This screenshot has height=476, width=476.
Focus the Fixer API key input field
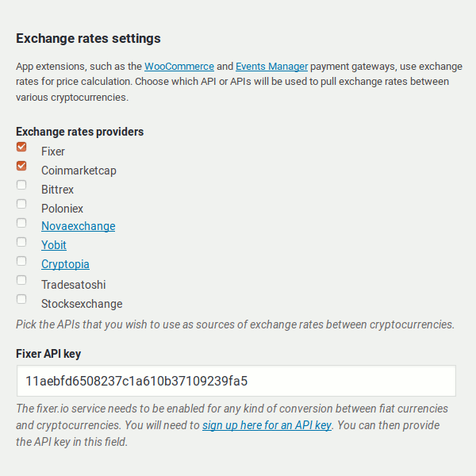236,381
